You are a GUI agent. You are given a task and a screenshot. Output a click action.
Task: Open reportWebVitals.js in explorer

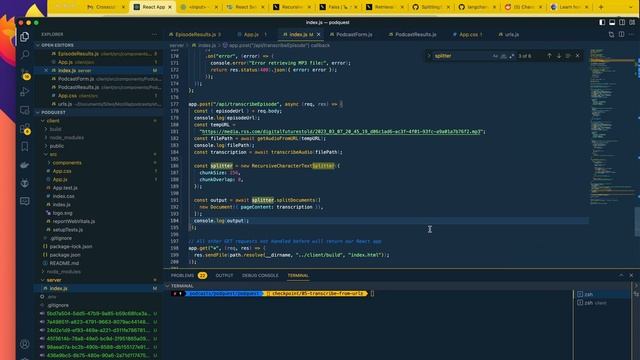point(73,221)
